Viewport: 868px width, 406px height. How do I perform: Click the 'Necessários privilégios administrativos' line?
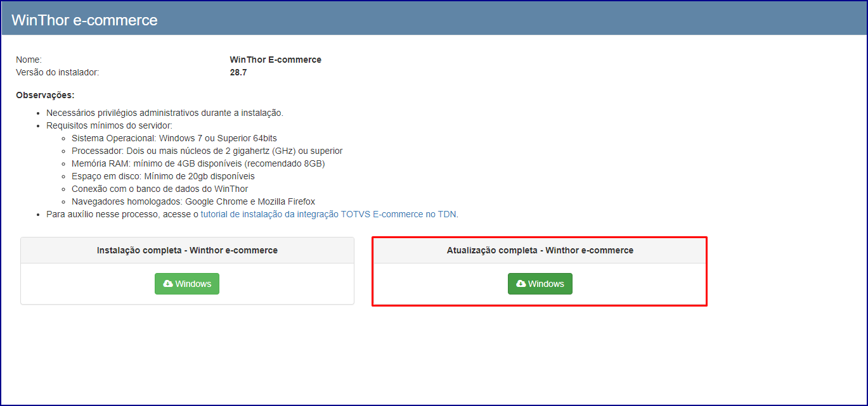pyautogui.click(x=165, y=113)
